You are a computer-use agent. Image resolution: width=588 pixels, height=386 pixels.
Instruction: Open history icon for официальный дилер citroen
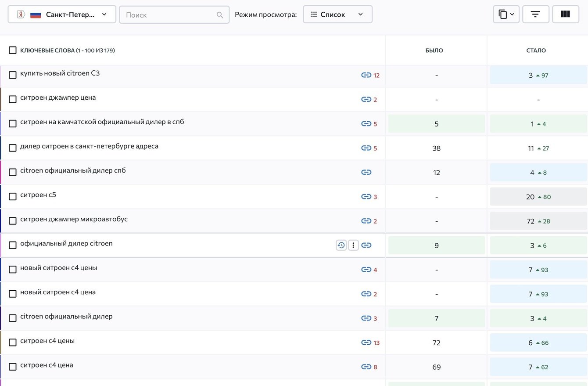coord(341,245)
